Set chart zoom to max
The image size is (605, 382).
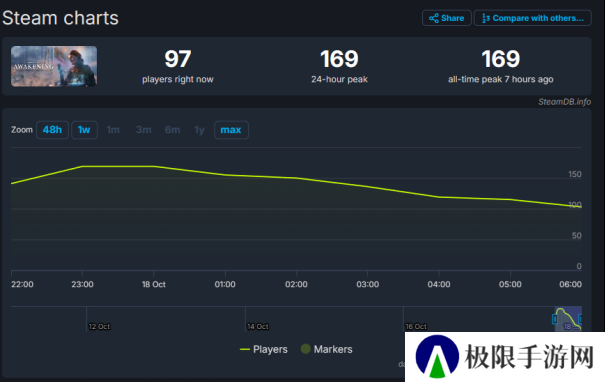pos(231,130)
